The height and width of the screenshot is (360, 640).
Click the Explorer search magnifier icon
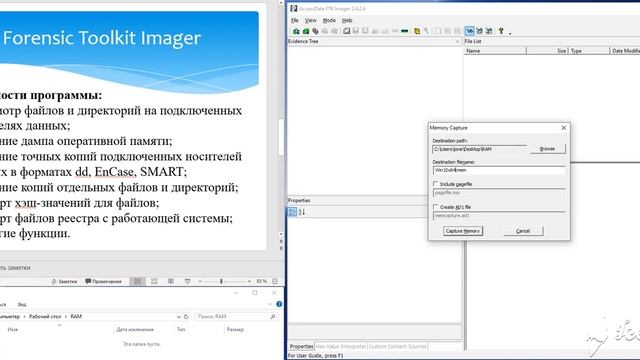pos(273,316)
